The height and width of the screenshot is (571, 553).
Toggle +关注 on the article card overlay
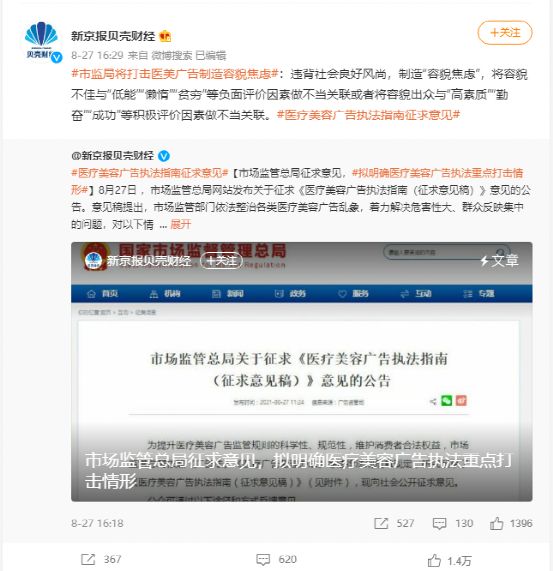tap(221, 260)
